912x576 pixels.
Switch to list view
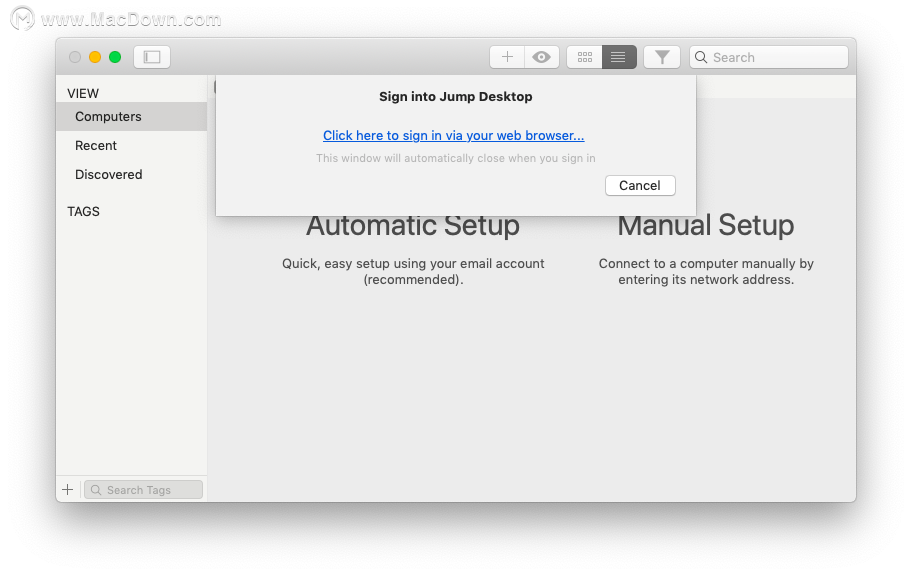(619, 57)
